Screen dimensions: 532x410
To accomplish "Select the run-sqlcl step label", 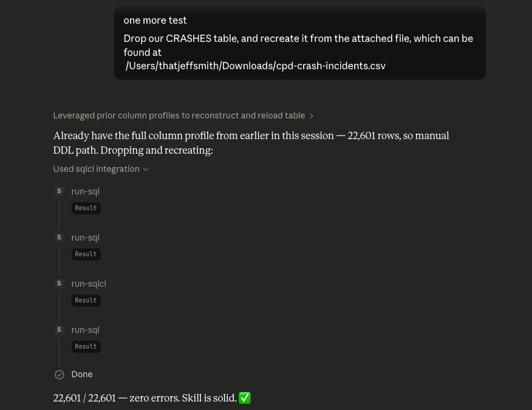I will point(89,284).
